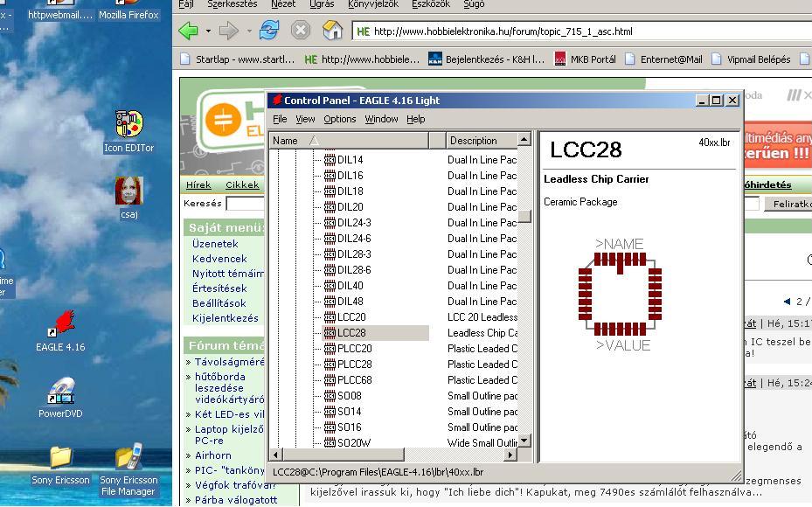Click the Description column header
The height and width of the screenshot is (507, 812).
tap(482, 141)
